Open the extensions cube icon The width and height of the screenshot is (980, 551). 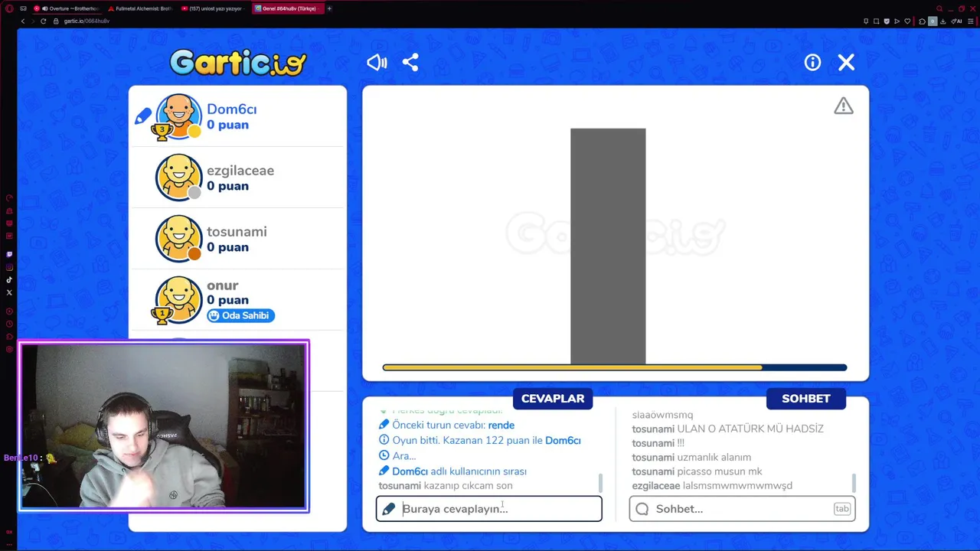coord(922,21)
